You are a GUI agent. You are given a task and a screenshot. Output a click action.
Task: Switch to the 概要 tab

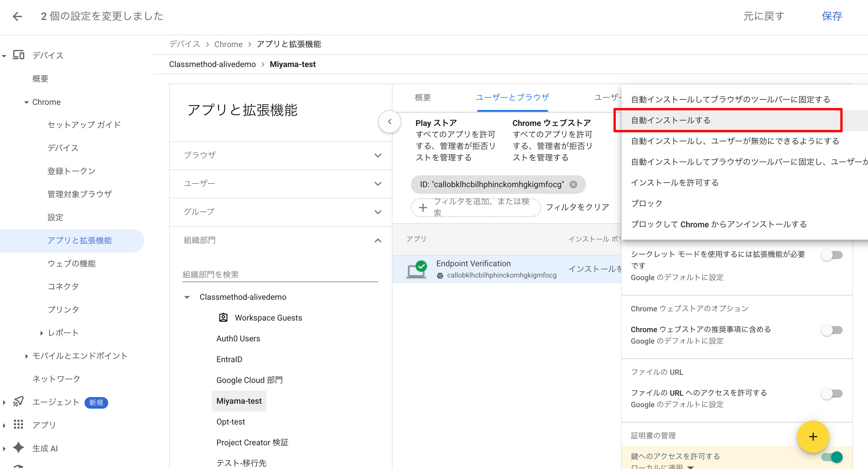[x=422, y=97]
